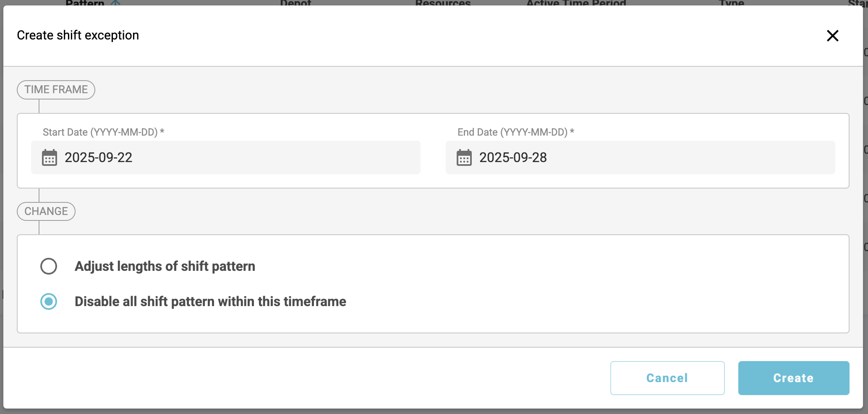Close the Create shift exception dialog
This screenshot has height=414, width=868.
[832, 36]
